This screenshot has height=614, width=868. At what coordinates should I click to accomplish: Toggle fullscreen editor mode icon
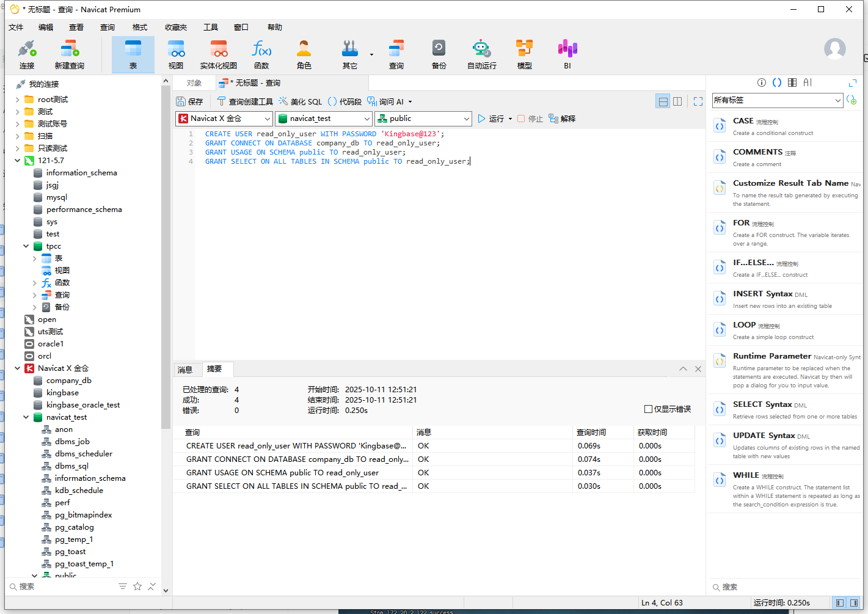click(698, 101)
